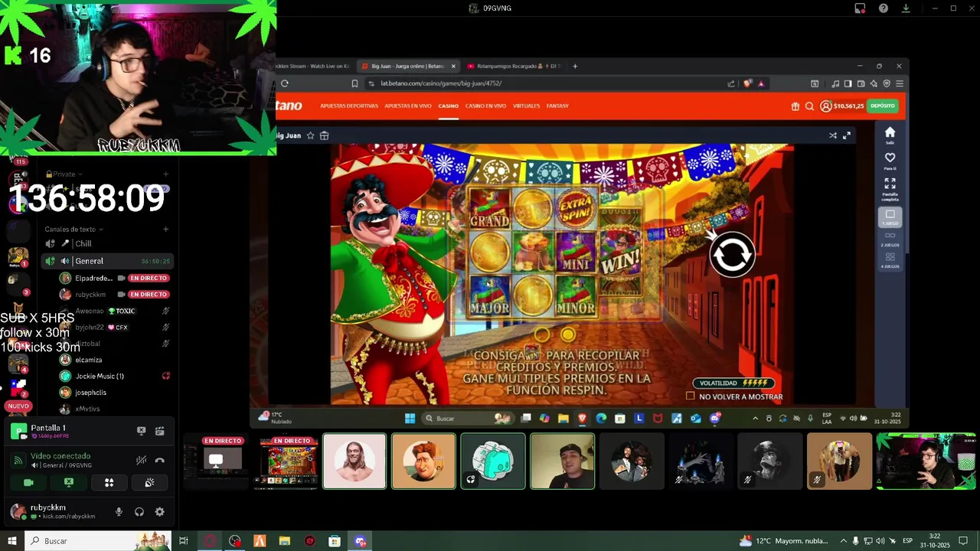Open the soundboard button
Image resolution: width=980 pixels, height=551 pixels.
pyautogui.click(x=149, y=482)
